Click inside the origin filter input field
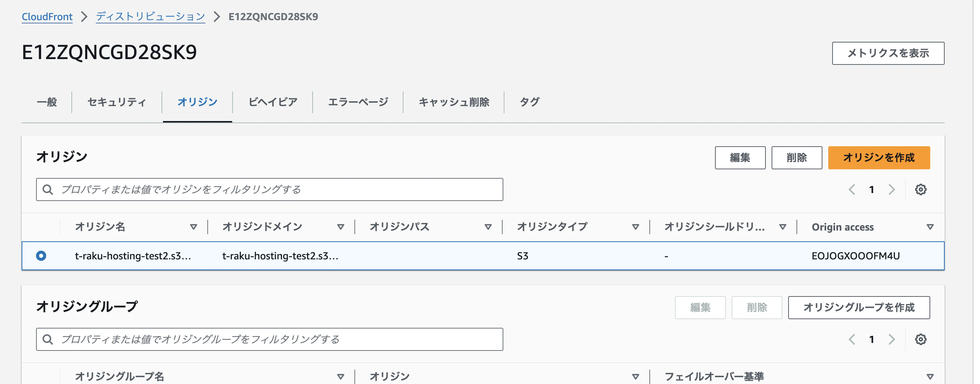 (x=228, y=189)
